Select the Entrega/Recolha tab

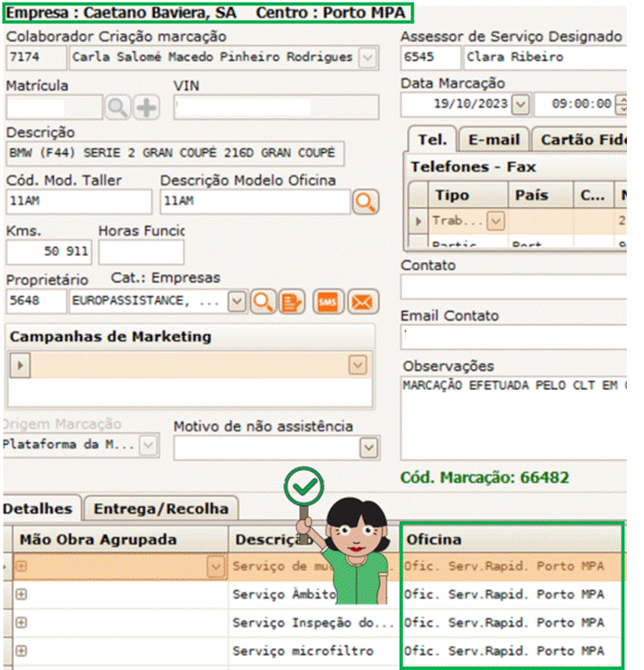pyautogui.click(x=161, y=509)
